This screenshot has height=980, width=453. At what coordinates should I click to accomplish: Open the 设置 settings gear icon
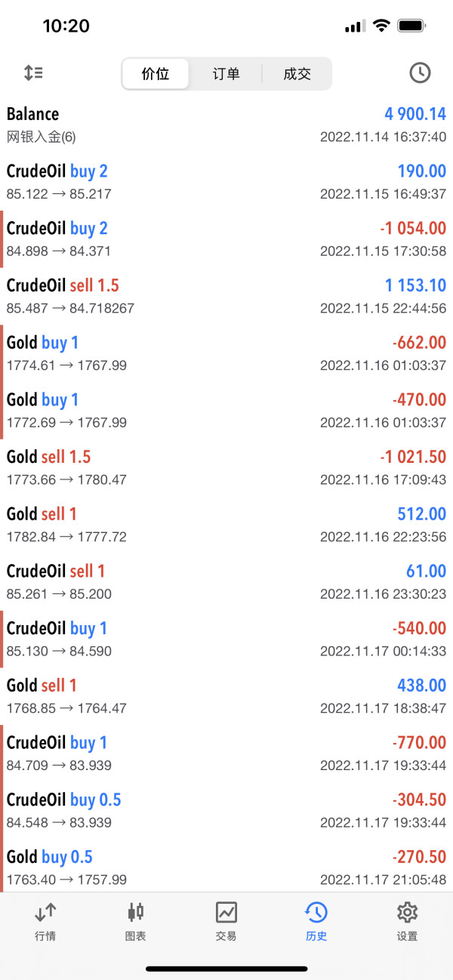click(x=408, y=912)
